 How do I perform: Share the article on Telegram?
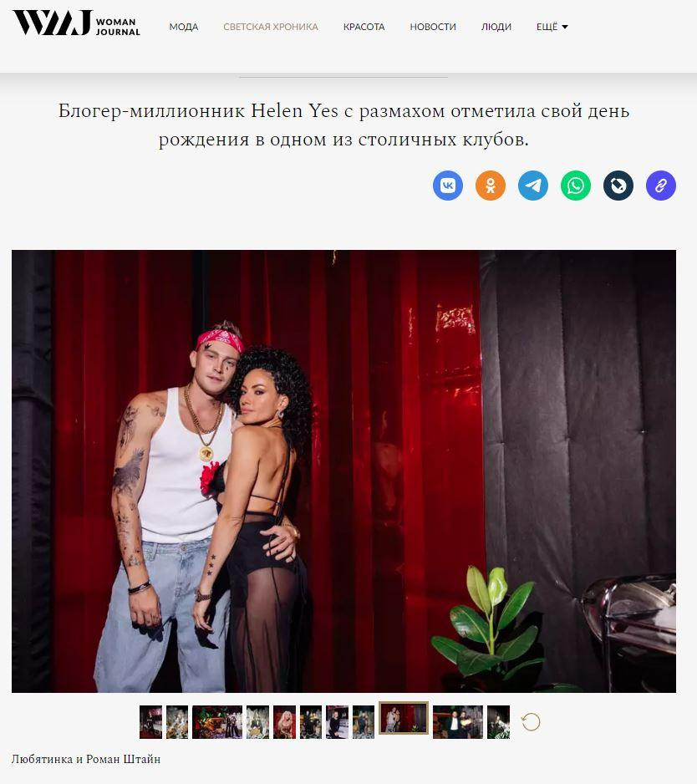(533, 186)
